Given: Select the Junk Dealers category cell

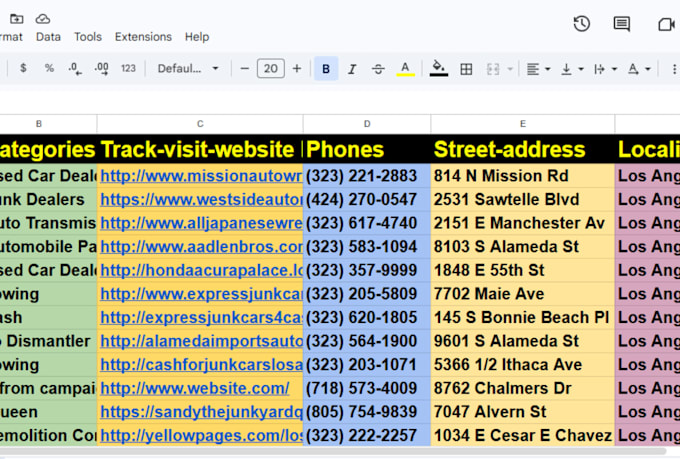Looking at the screenshot, I should (48, 200).
